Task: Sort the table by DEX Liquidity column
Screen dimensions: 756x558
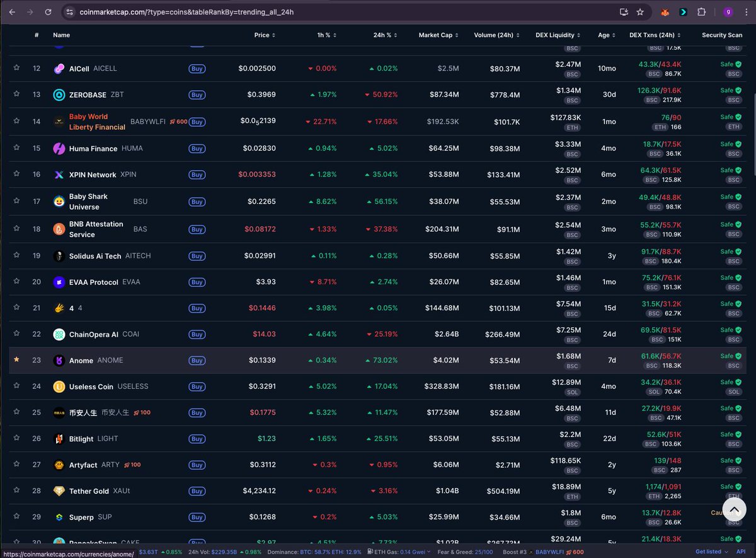Action: pos(558,35)
